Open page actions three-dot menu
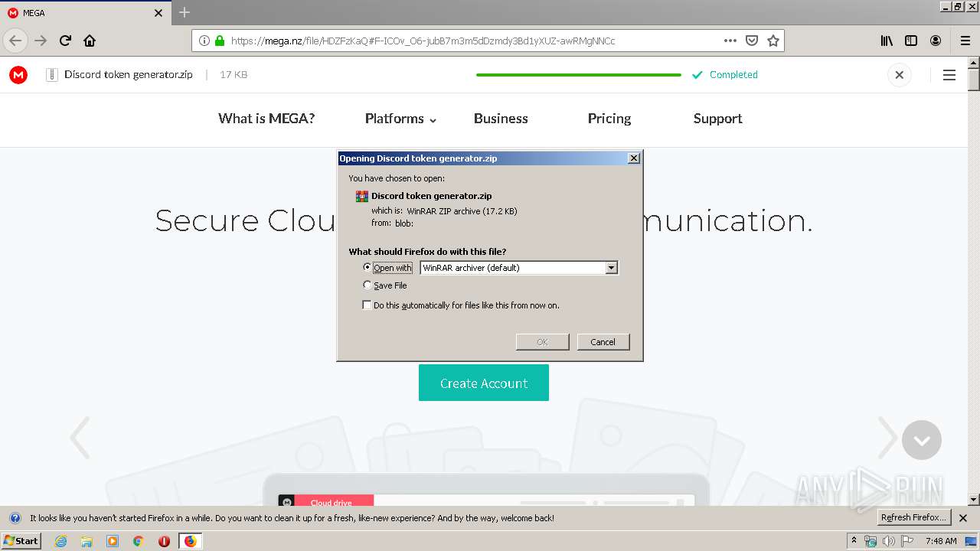Screen dimensions: 980x551 pos(730,41)
